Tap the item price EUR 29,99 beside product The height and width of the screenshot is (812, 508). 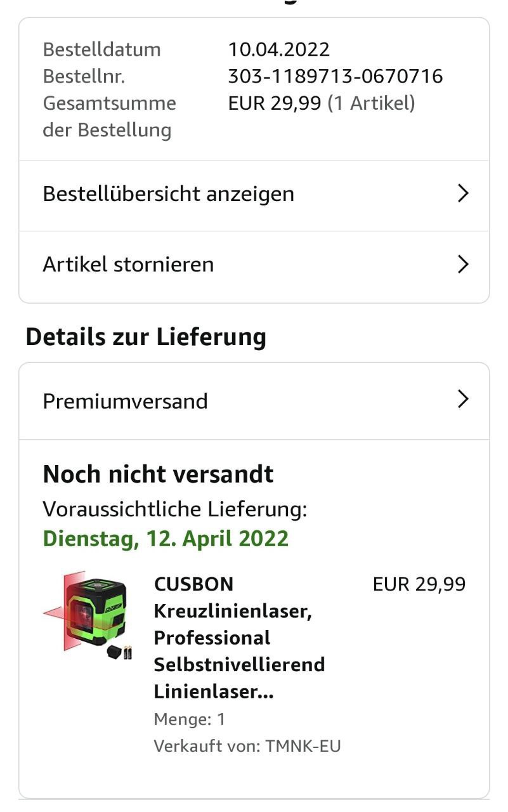pos(419,584)
